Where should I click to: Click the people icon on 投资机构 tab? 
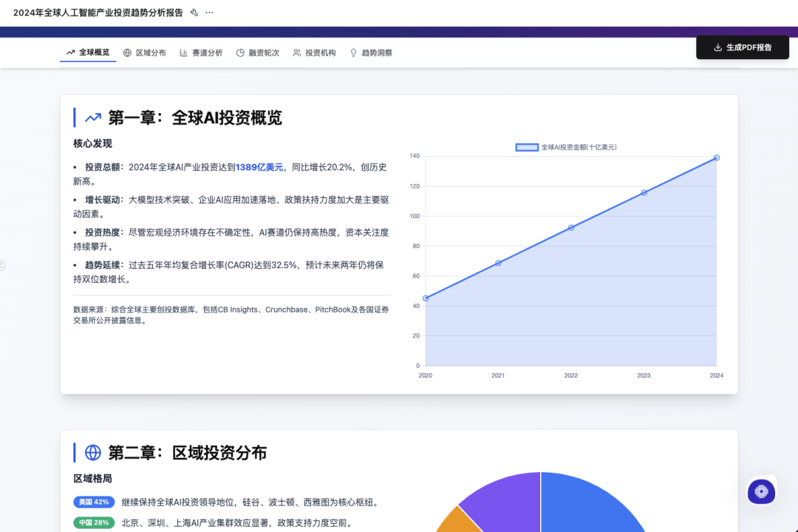[297, 53]
